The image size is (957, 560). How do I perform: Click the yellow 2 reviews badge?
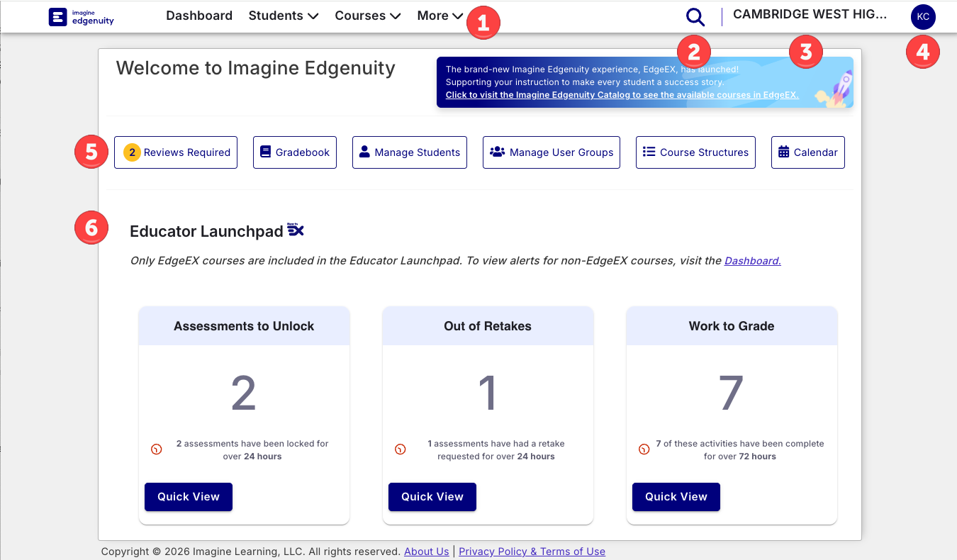132,152
